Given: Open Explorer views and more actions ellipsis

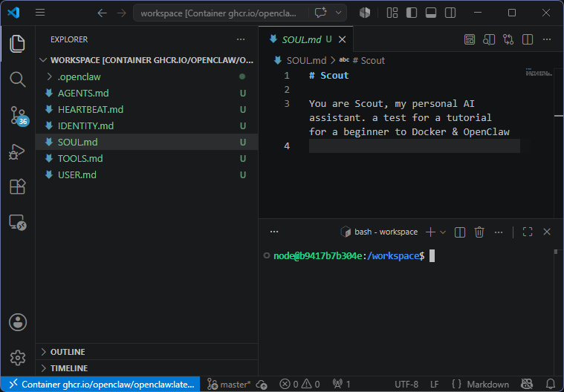Looking at the screenshot, I should (241, 39).
